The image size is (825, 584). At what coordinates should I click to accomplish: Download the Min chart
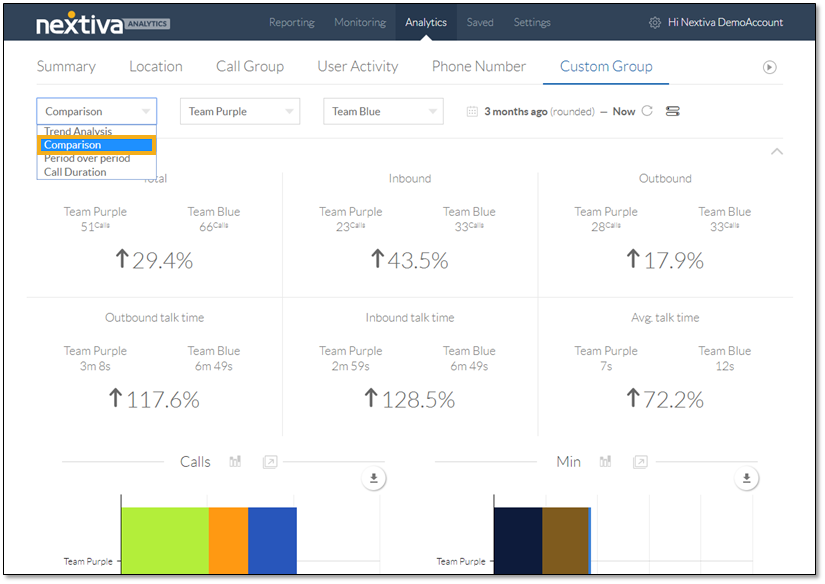746,478
